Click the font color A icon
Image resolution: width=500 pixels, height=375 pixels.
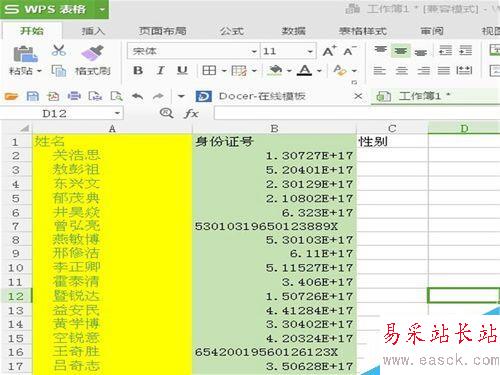(x=304, y=70)
